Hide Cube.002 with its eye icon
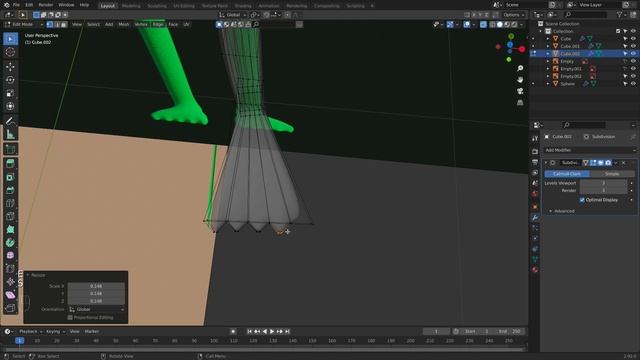 (x=633, y=53)
